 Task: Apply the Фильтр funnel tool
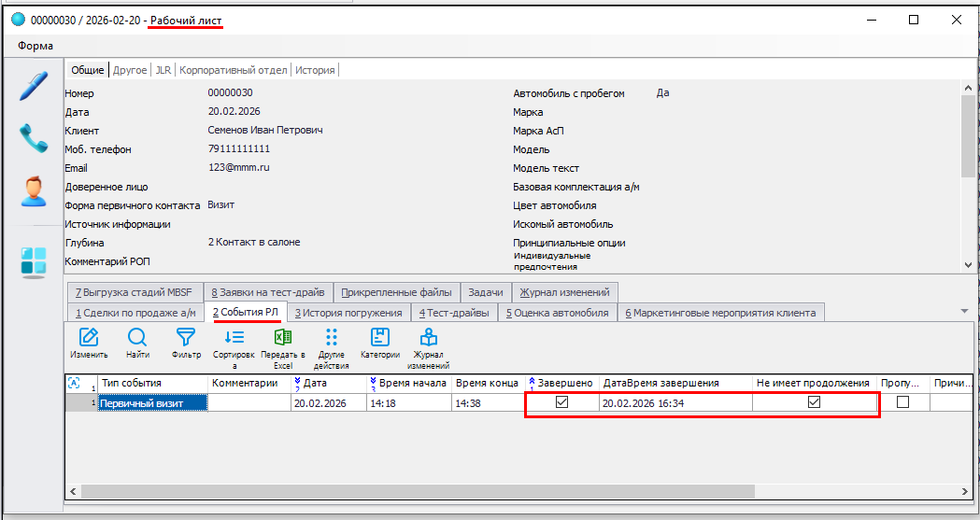coord(186,343)
